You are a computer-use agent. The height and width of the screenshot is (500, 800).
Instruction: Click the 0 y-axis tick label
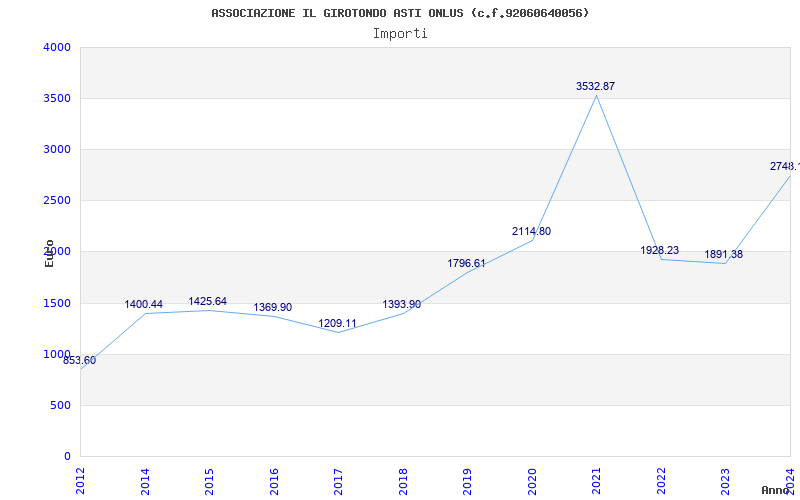67,457
